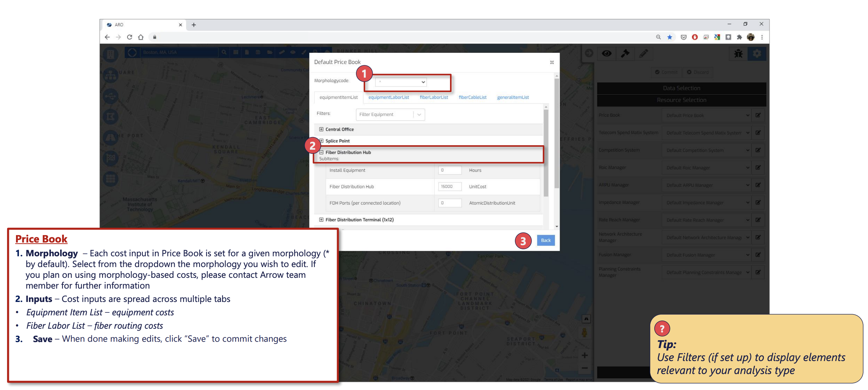
Task: Click the arrow circle to collapse right panel
Action: pos(589,53)
